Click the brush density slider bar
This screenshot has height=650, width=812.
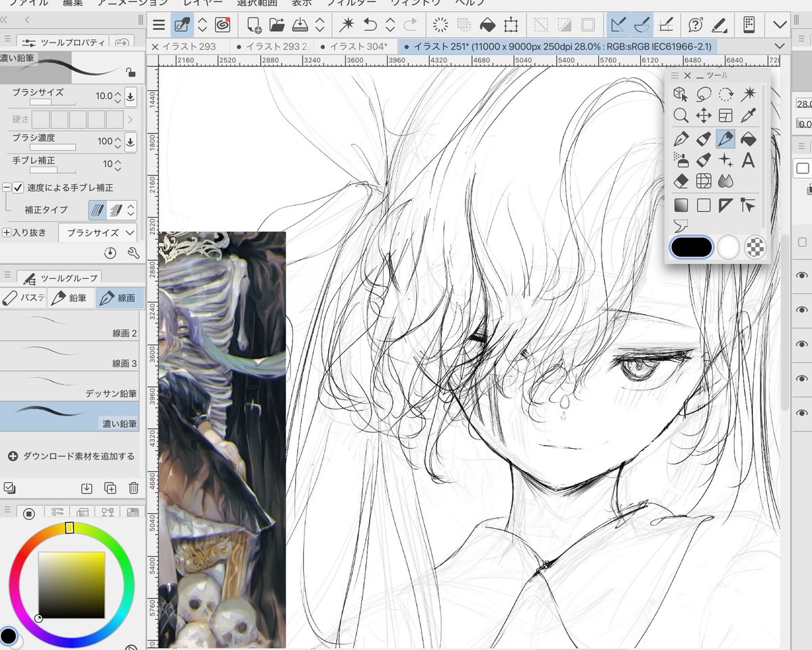pos(53,147)
